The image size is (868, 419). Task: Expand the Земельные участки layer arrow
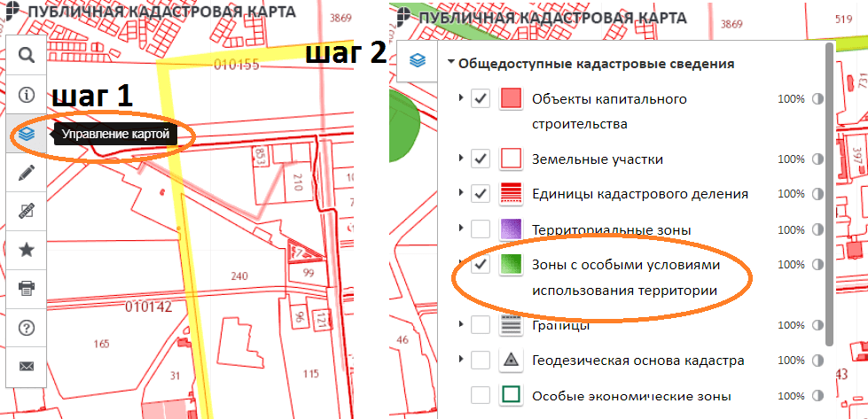pos(460,159)
